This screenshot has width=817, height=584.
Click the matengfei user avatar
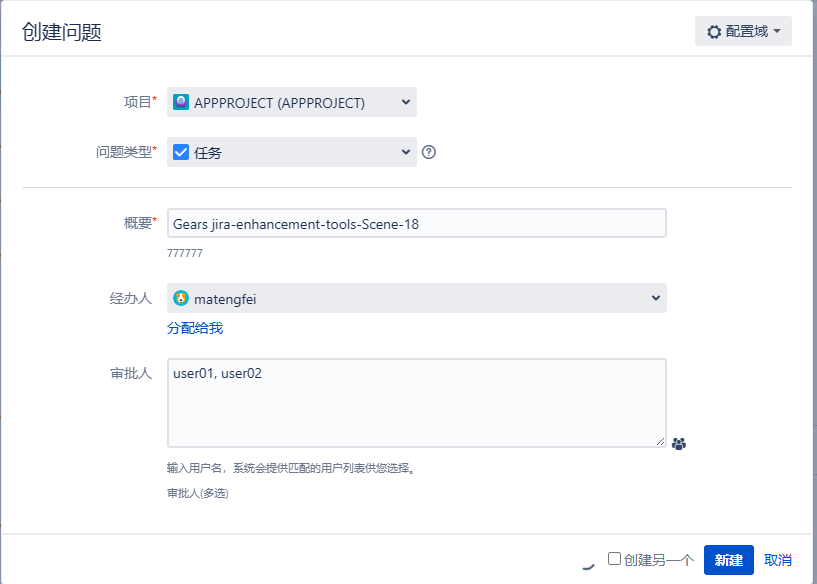[x=181, y=298]
